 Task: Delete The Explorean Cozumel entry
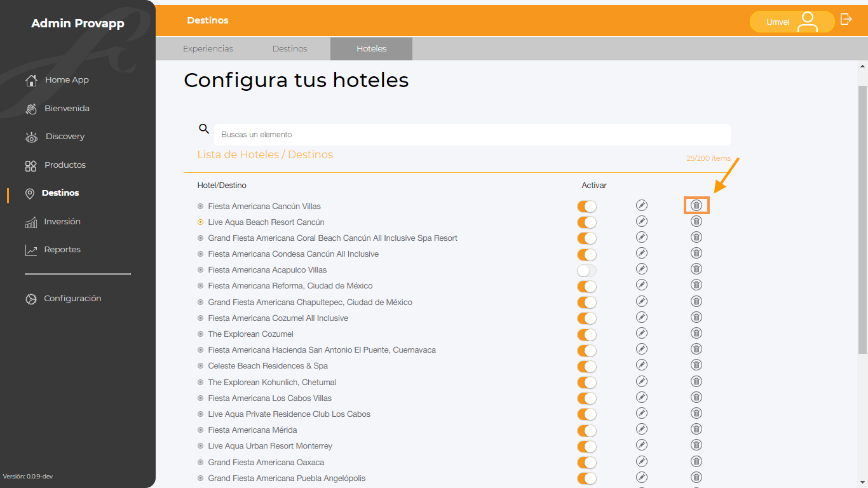tap(696, 333)
